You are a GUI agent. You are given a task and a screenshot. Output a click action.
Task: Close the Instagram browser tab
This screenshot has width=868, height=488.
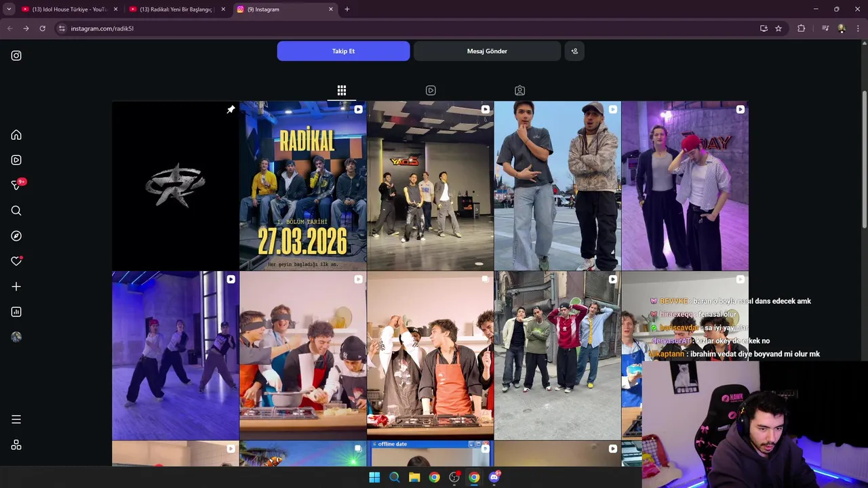click(331, 9)
